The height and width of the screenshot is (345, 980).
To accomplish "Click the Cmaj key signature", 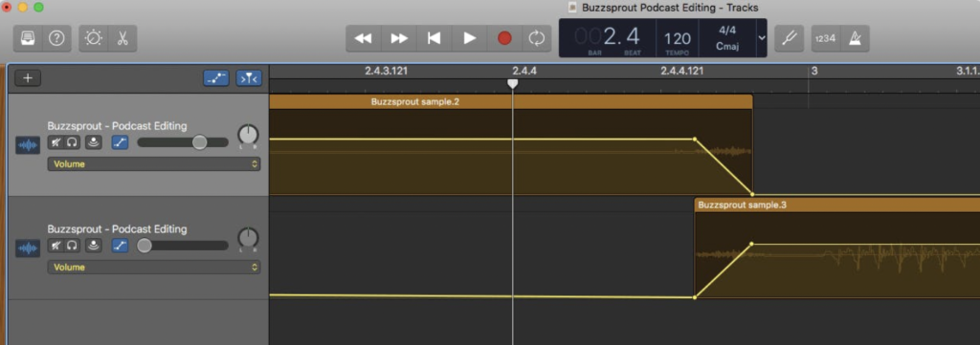I will [727, 46].
